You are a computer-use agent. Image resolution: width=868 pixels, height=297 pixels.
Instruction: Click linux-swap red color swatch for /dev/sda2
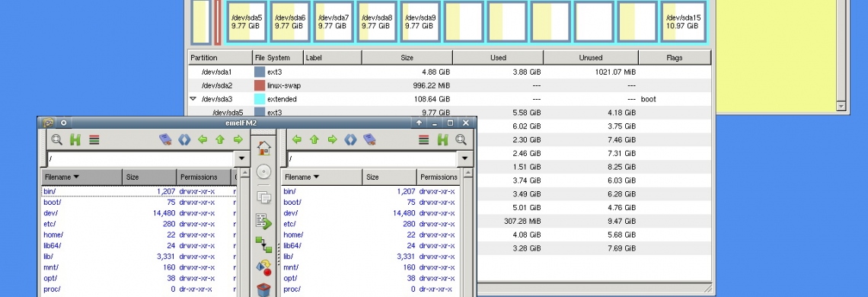click(x=260, y=86)
